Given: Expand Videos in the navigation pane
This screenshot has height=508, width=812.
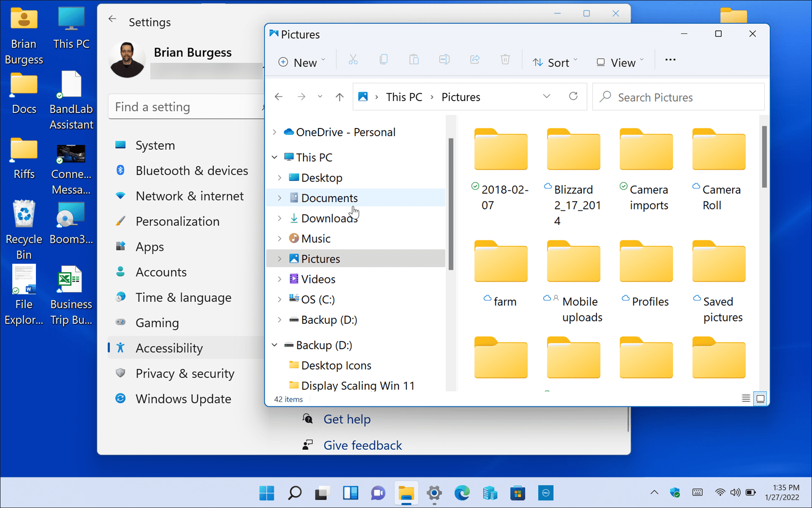Looking at the screenshot, I should pos(280,279).
